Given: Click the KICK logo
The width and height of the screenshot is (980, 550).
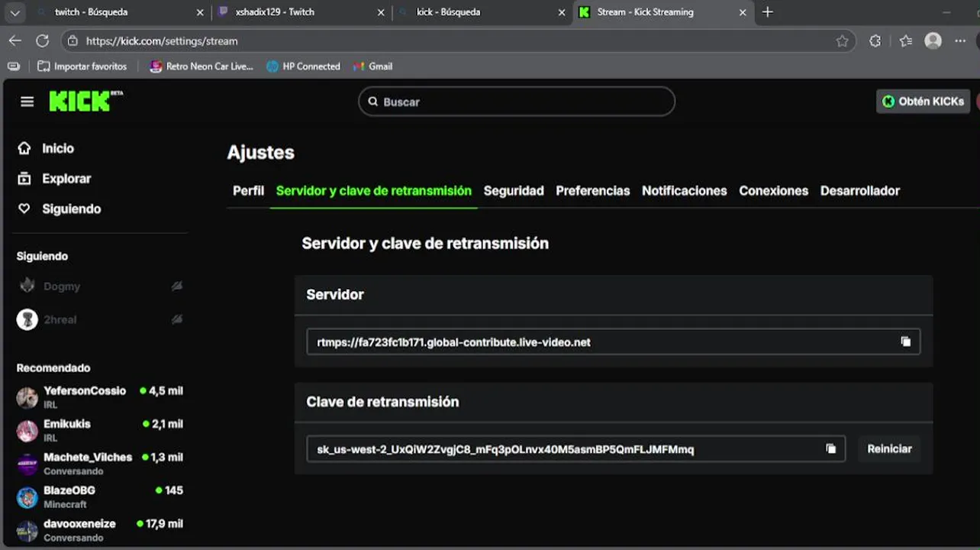Looking at the screenshot, I should point(85,101).
